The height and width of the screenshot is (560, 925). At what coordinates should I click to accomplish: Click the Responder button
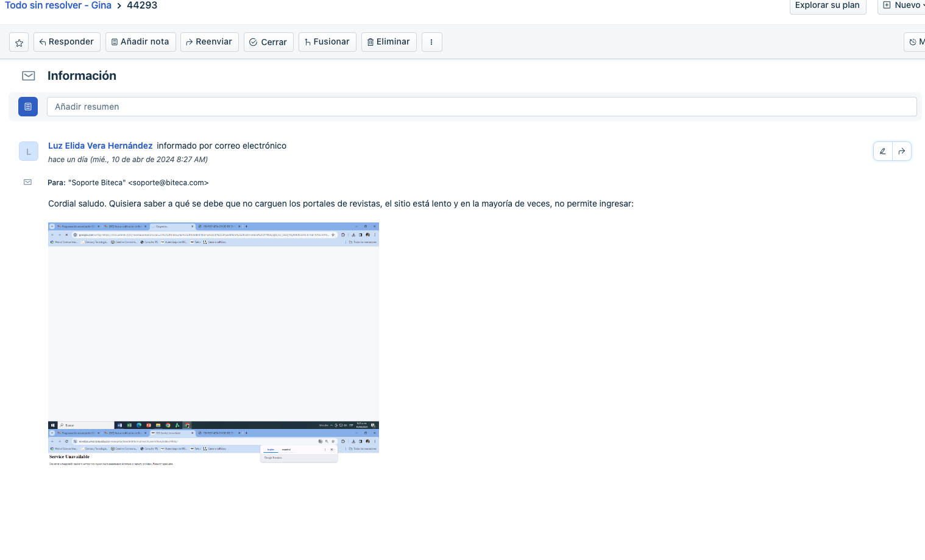pos(66,42)
